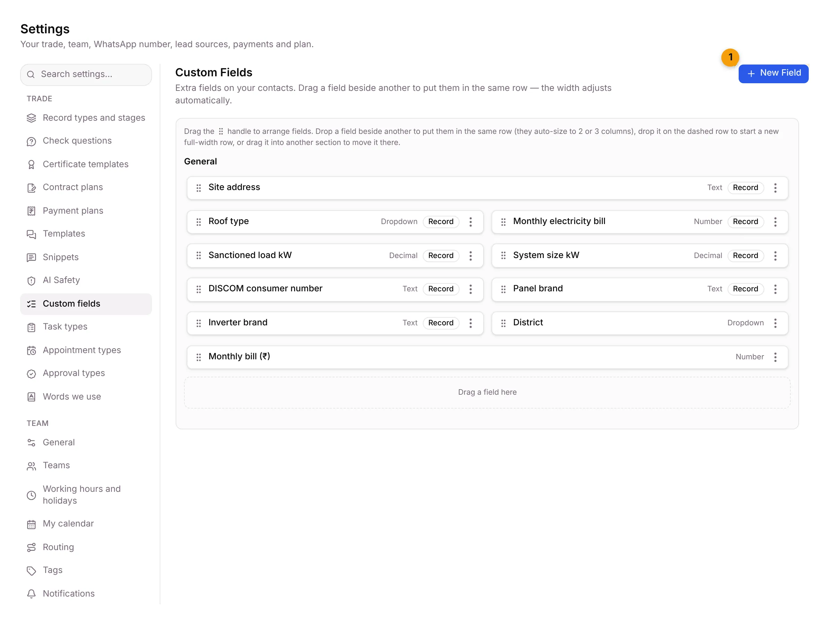Click the Record badge on Roof type

point(440,222)
